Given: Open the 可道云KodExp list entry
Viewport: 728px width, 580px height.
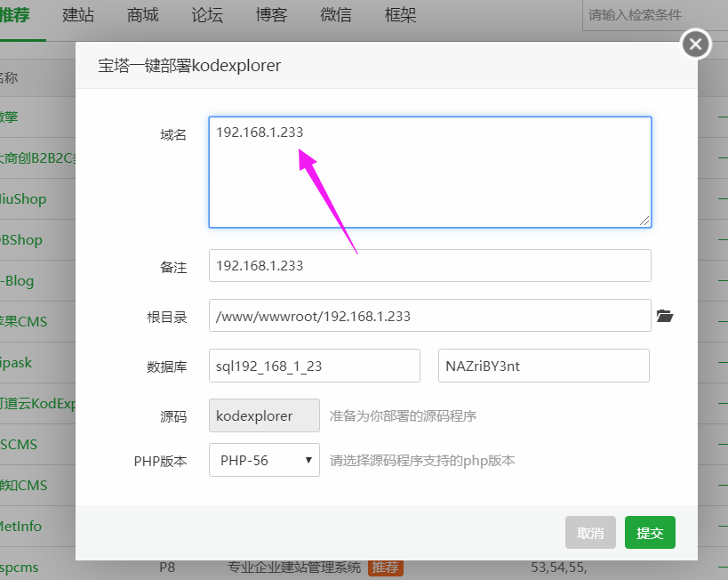Looking at the screenshot, I should click(37, 403).
